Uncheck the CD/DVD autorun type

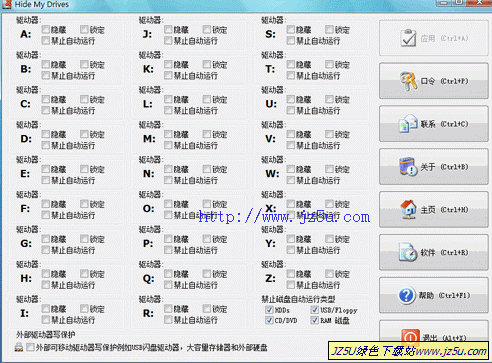[x=269, y=320]
